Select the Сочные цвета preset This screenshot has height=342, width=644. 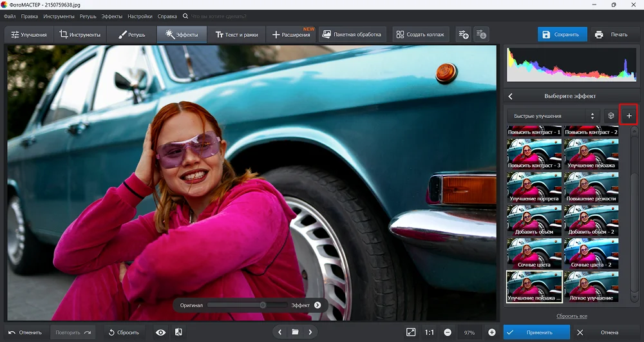coord(534,253)
